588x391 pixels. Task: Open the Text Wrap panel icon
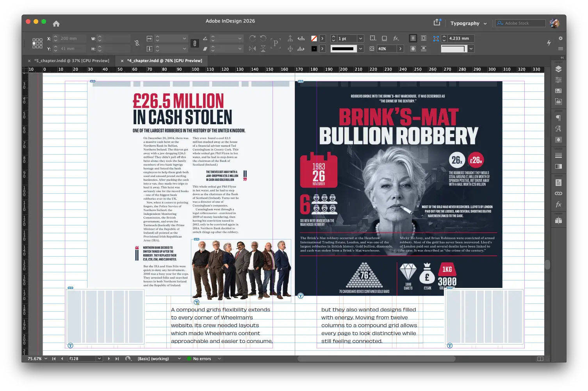558,139
